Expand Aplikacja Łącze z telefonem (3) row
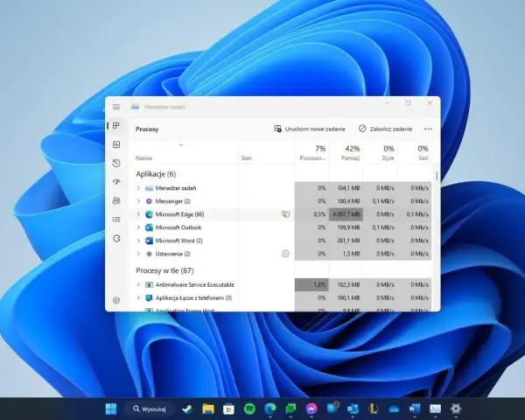Viewport: 525px width, 420px height. pos(138,297)
